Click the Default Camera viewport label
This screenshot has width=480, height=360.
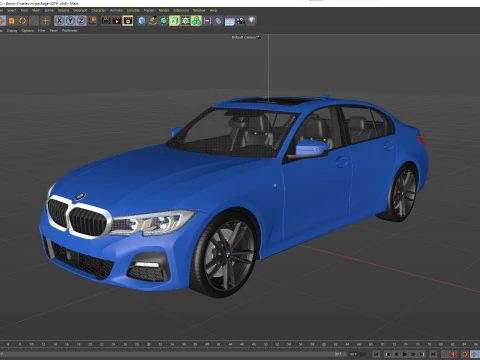pos(245,37)
